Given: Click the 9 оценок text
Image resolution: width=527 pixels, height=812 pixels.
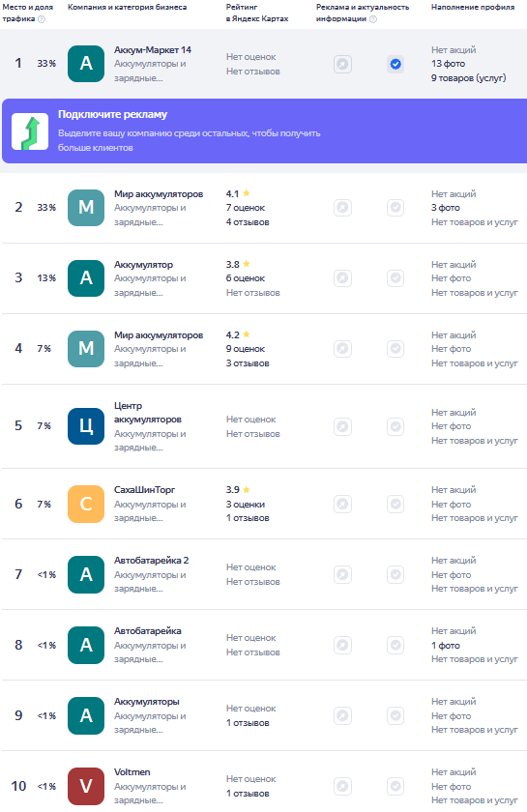Looking at the screenshot, I should (246, 349).
